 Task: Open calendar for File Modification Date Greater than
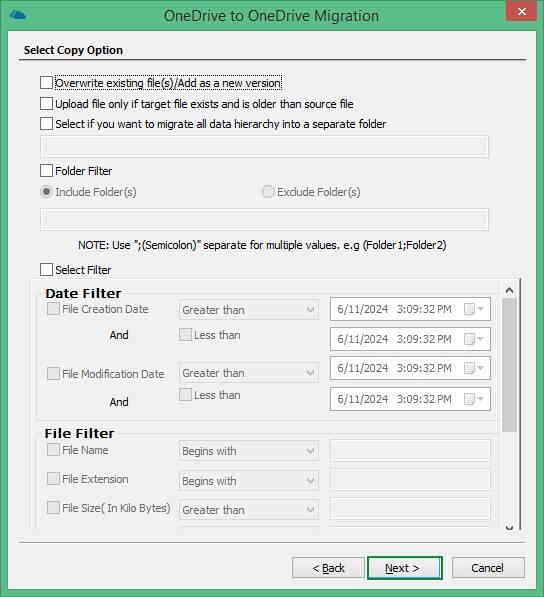(474, 368)
